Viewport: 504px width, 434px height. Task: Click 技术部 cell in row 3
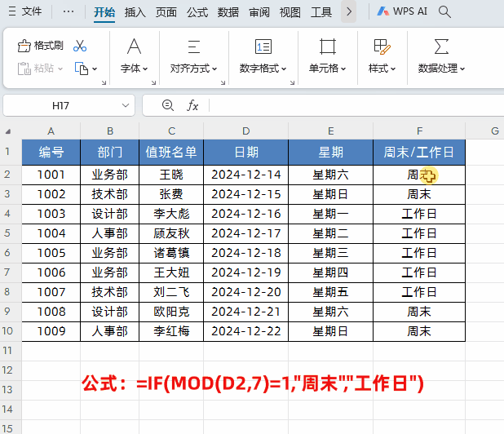point(109,194)
